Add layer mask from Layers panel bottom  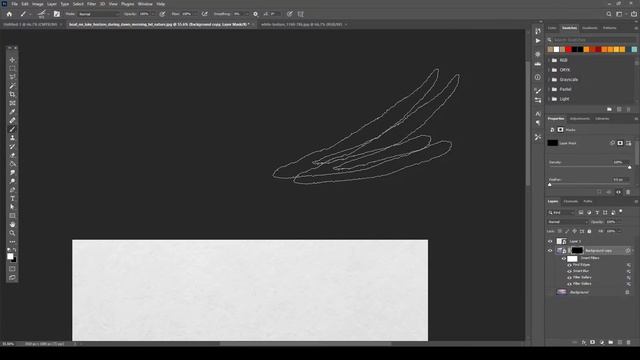click(593, 342)
